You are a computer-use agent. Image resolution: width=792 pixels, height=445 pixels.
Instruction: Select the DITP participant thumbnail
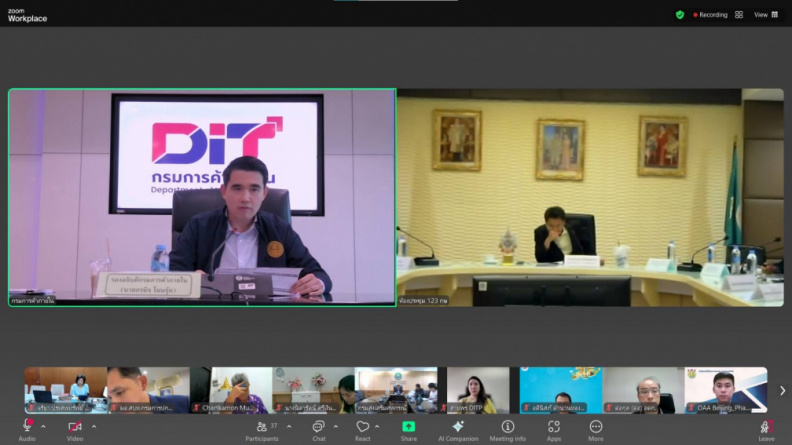click(478, 390)
